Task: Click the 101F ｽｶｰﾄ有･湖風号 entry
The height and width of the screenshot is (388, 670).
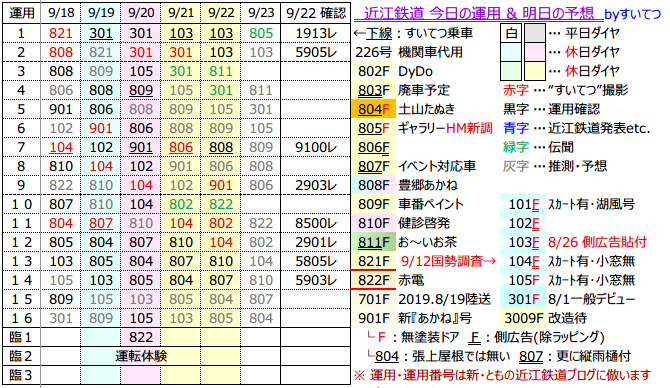Action: [x=571, y=204]
